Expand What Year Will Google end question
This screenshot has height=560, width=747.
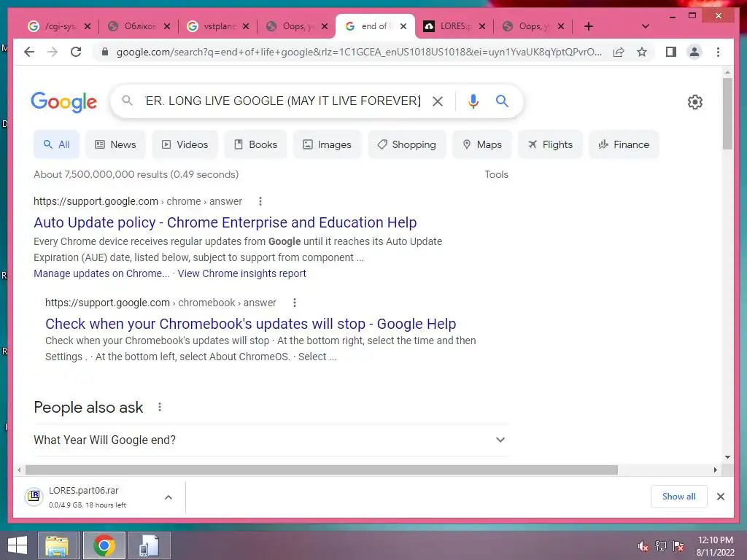[x=271, y=440]
